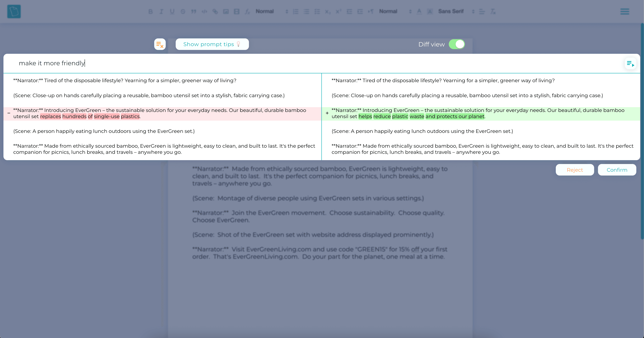Clear formatting with the Tx icon
Viewport: 644px width, 338px height.
click(x=493, y=12)
